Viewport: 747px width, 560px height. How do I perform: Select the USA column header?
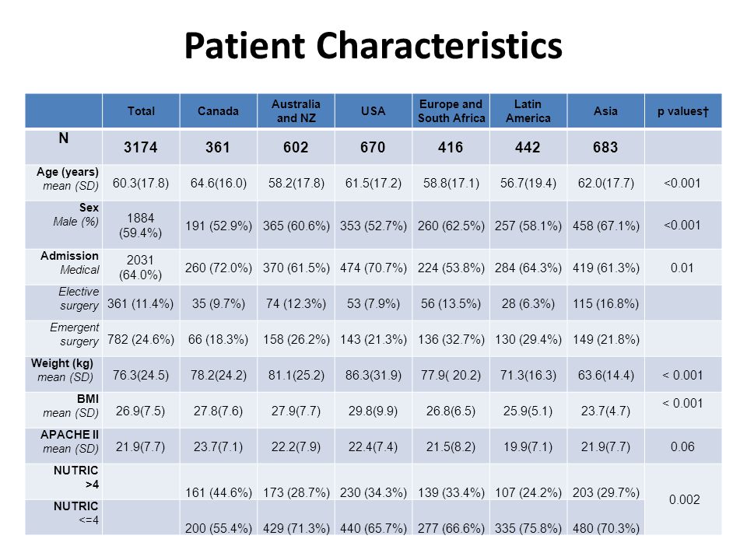coord(373,111)
